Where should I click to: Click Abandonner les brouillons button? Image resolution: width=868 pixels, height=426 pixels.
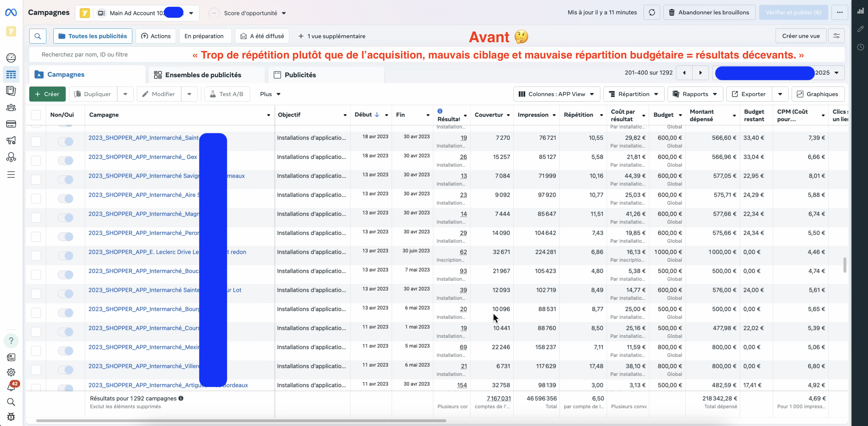coord(709,12)
